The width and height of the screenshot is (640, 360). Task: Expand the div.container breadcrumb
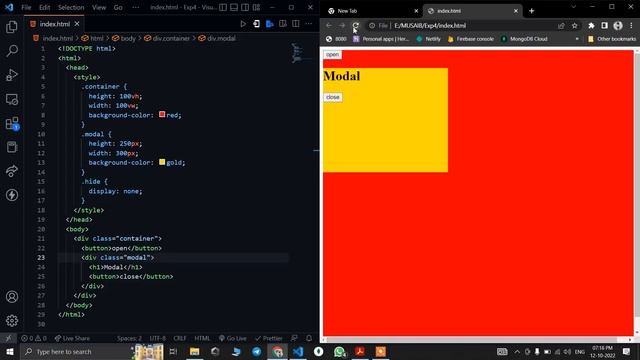167,38
